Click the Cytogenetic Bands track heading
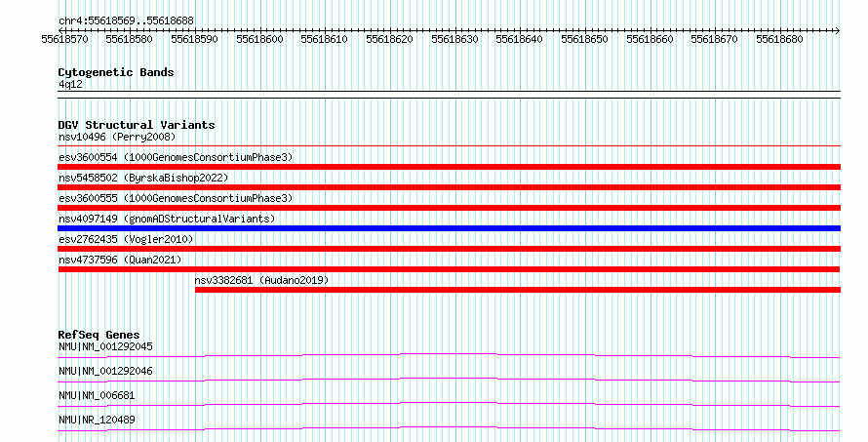This screenshot has height=442, width=868. [x=116, y=72]
